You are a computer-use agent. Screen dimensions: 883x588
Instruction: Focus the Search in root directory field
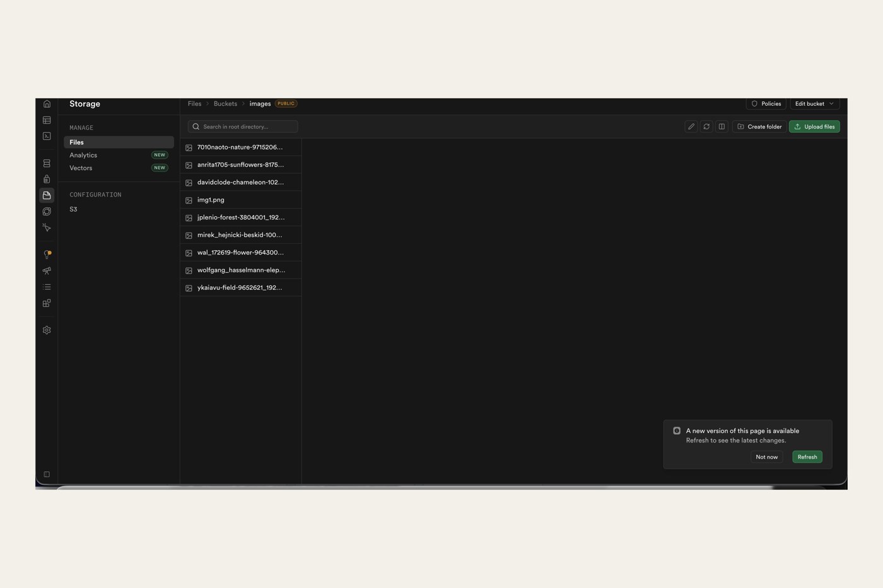click(x=243, y=127)
